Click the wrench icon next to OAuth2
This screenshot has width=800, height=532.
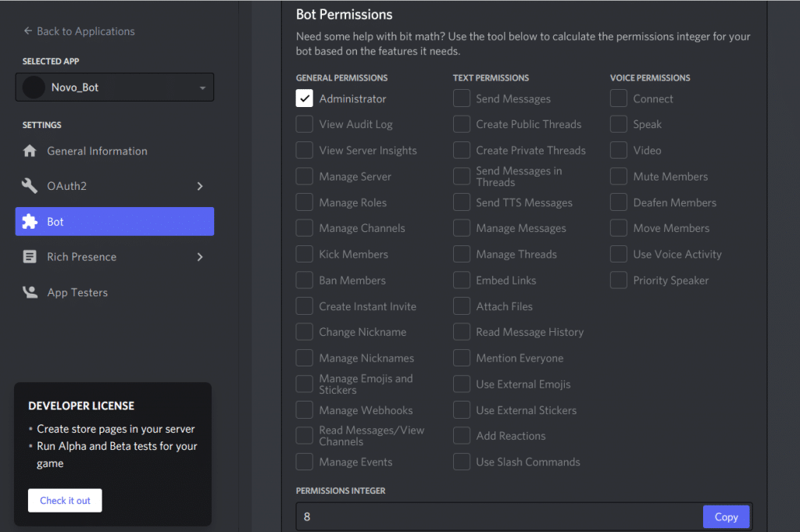pyautogui.click(x=30, y=186)
